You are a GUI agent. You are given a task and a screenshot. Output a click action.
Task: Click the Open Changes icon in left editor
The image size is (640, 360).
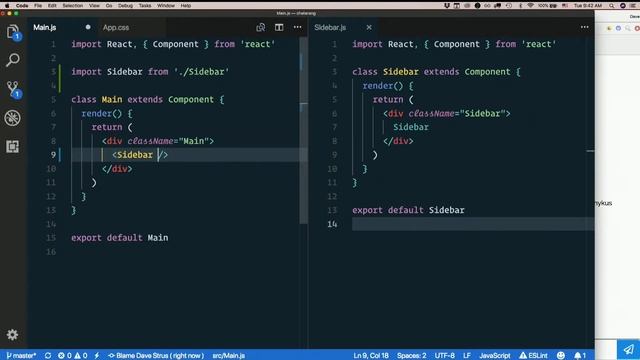tap(260, 27)
